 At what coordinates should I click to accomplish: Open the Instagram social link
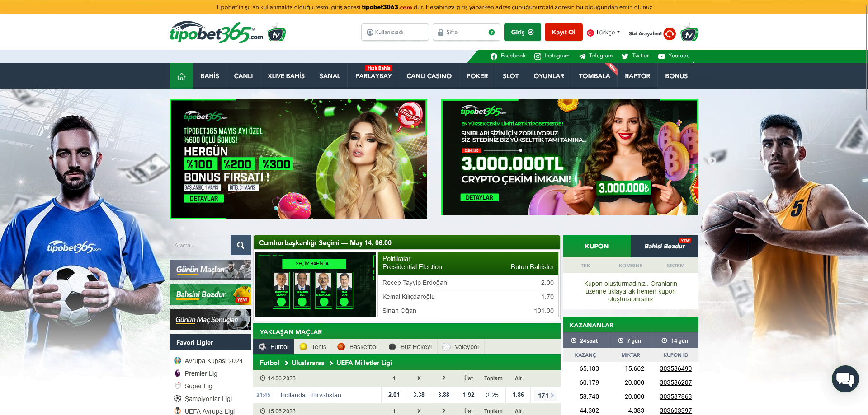point(552,56)
